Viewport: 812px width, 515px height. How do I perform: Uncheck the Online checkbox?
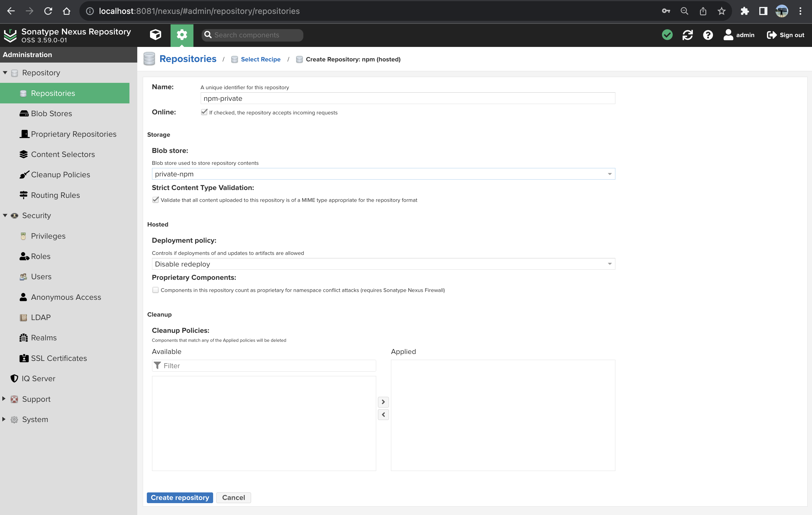tap(204, 112)
